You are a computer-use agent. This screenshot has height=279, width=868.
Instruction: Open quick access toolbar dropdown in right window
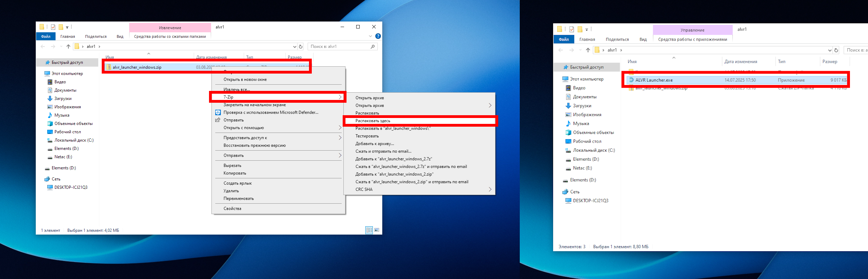point(587,29)
